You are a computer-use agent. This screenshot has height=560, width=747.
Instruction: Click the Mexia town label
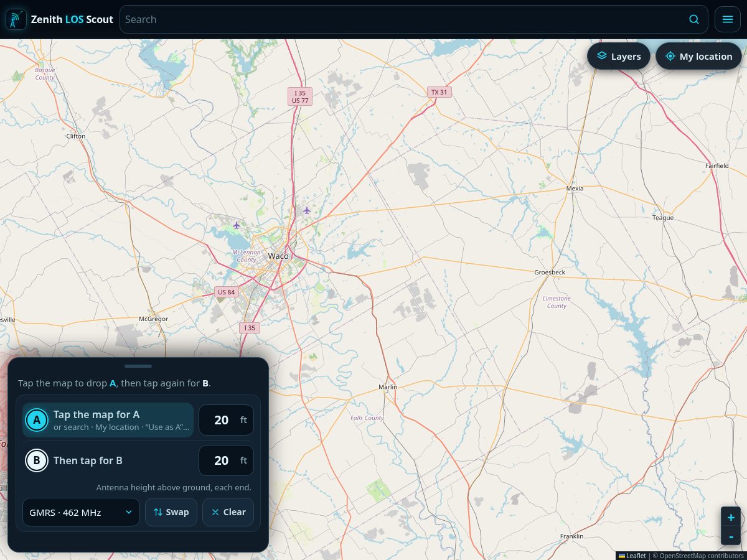click(x=575, y=188)
